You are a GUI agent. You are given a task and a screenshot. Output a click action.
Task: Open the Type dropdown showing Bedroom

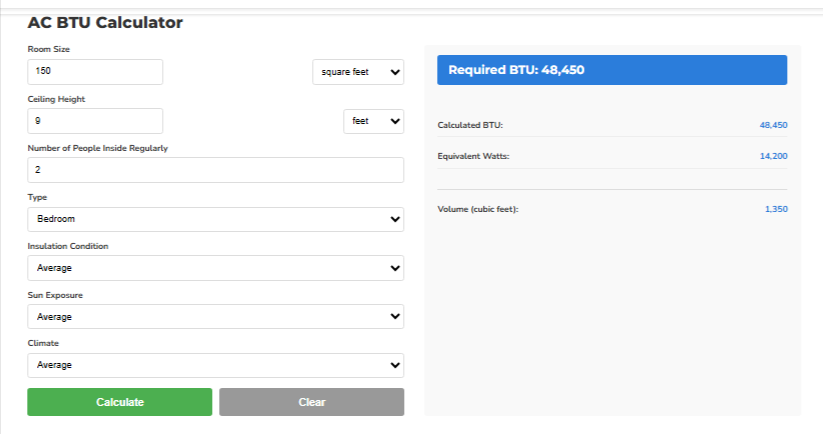point(215,219)
